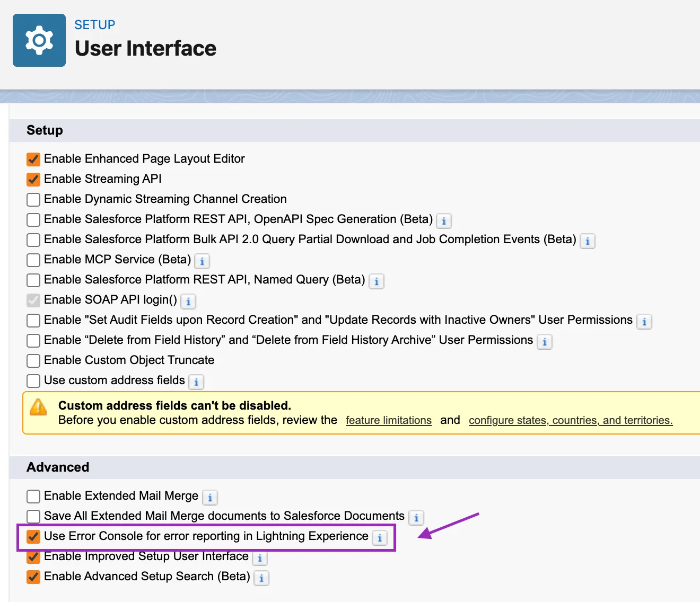Click the SETUP breadcrumb text

click(x=95, y=25)
